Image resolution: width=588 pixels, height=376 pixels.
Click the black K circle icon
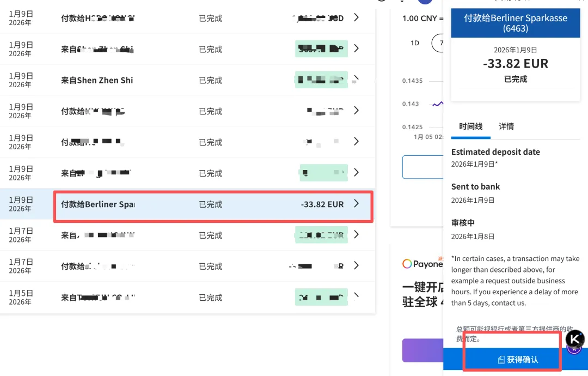[x=574, y=339]
